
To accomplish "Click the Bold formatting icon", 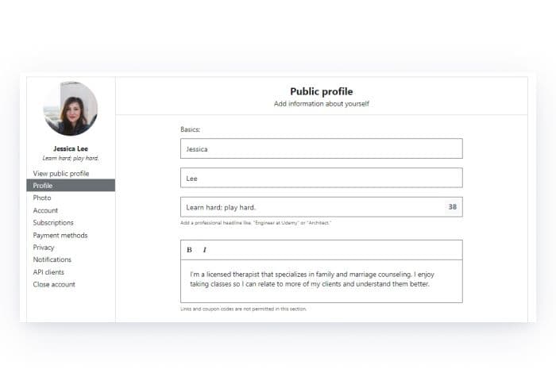I will click(189, 250).
